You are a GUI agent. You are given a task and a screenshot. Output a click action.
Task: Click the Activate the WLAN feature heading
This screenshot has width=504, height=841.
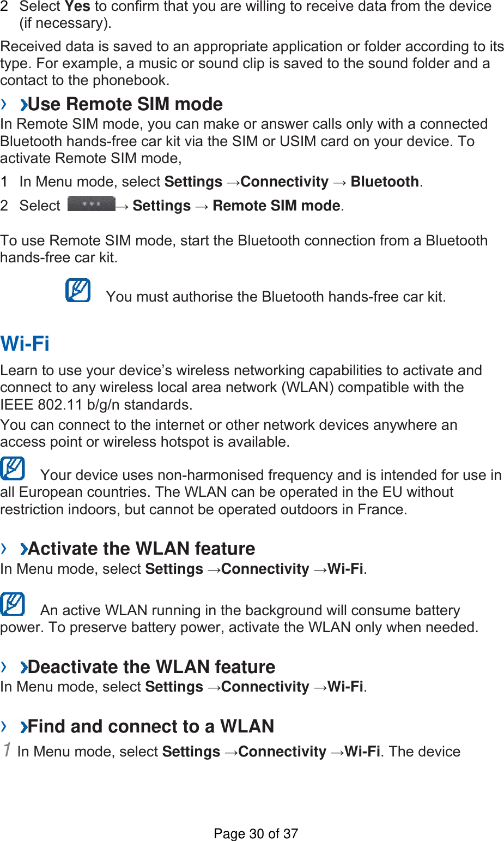pyautogui.click(x=142, y=548)
